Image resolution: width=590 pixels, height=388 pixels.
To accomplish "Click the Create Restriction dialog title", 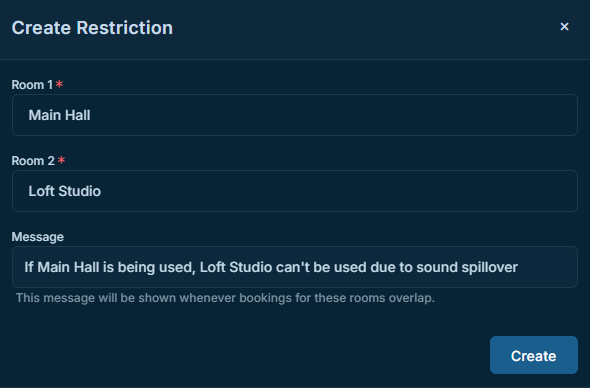I will click(x=92, y=28).
